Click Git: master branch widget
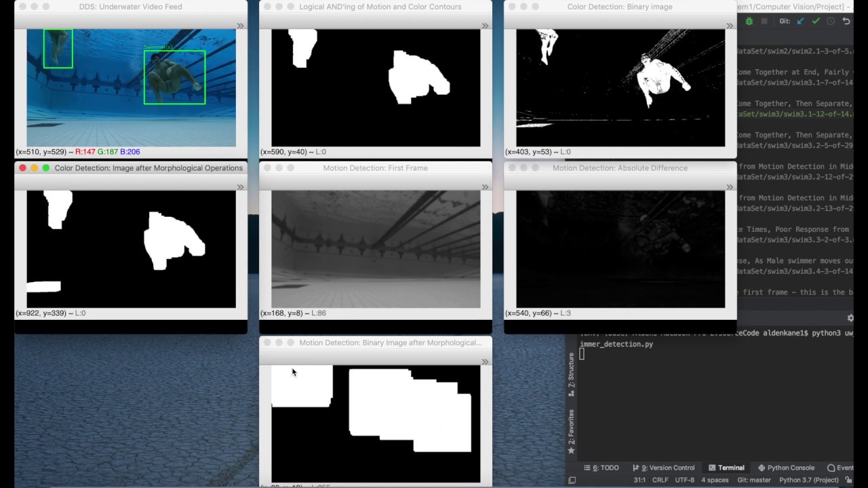 point(755,480)
